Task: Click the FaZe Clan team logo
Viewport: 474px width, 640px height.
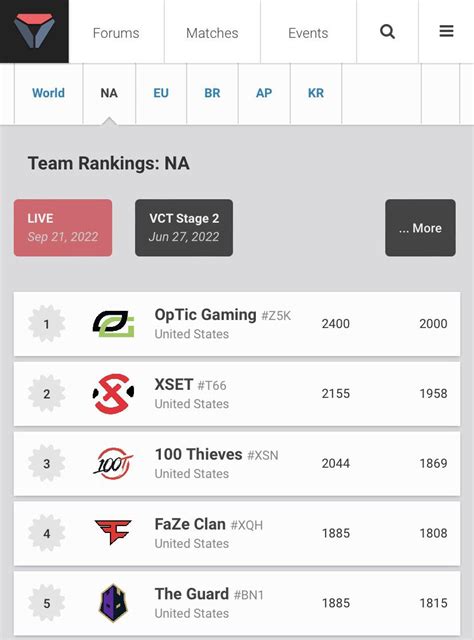Action: pos(113,532)
